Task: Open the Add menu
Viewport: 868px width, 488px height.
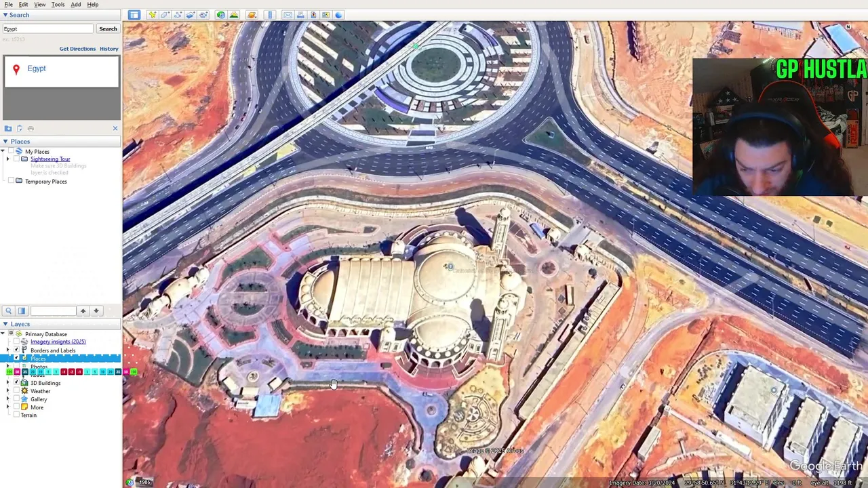Action: pyautogui.click(x=76, y=5)
